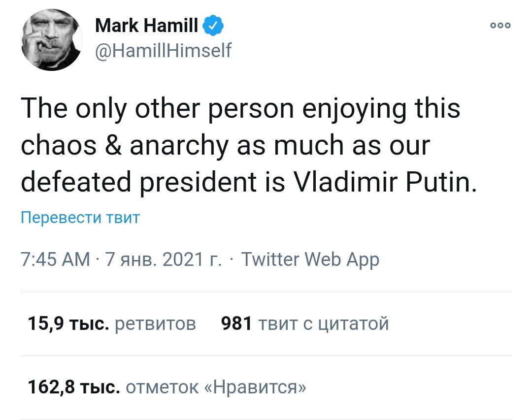Screen dimensions: 532x420
Task: Click the 162,8 тыс. likes count
Action: (74, 387)
